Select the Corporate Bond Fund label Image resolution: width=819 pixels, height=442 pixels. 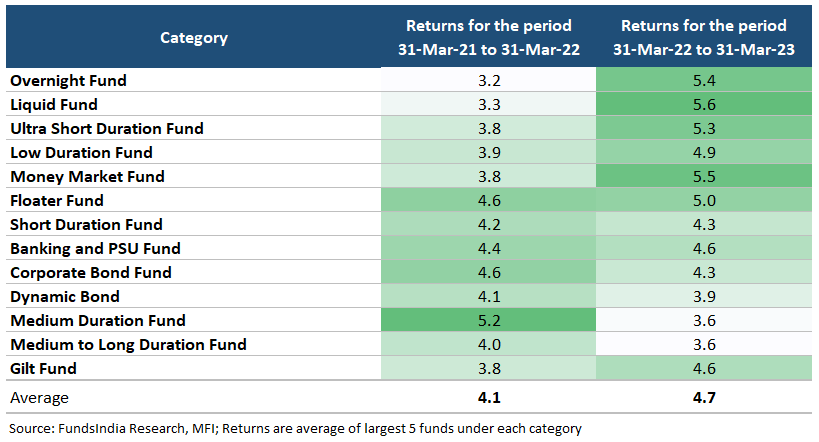pos(90,272)
